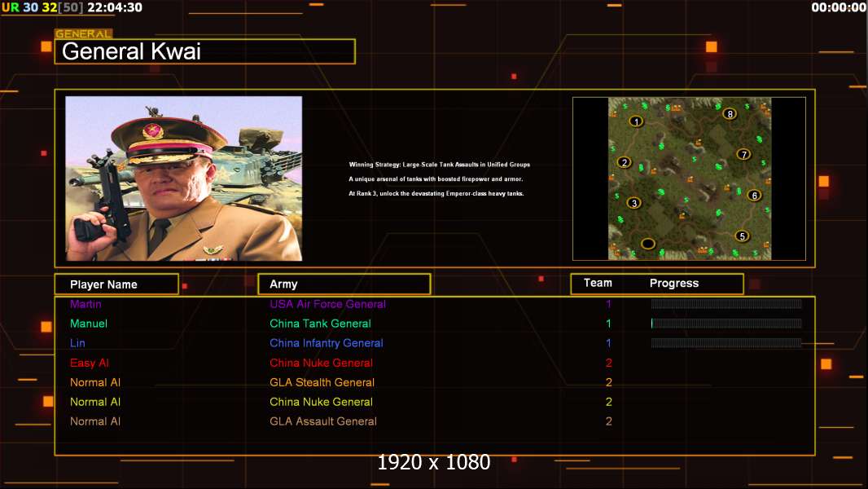Click the 00:00:00 timer at top right
The height and width of the screenshot is (489, 868).
point(838,7)
